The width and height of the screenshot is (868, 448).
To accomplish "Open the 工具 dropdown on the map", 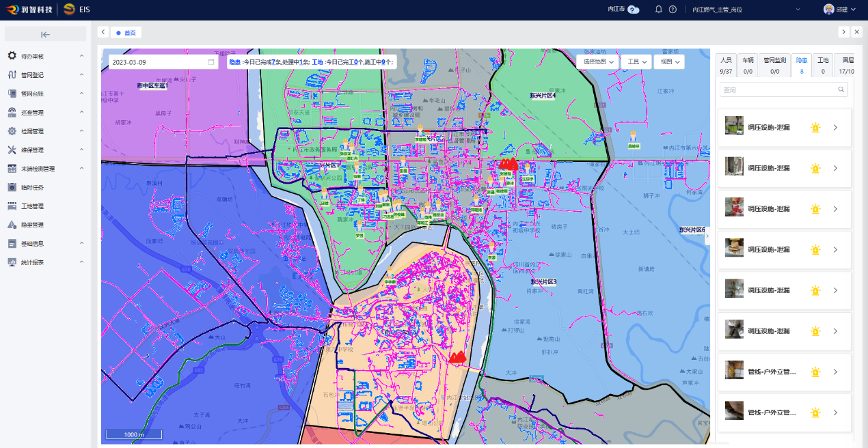I will coord(635,61).
